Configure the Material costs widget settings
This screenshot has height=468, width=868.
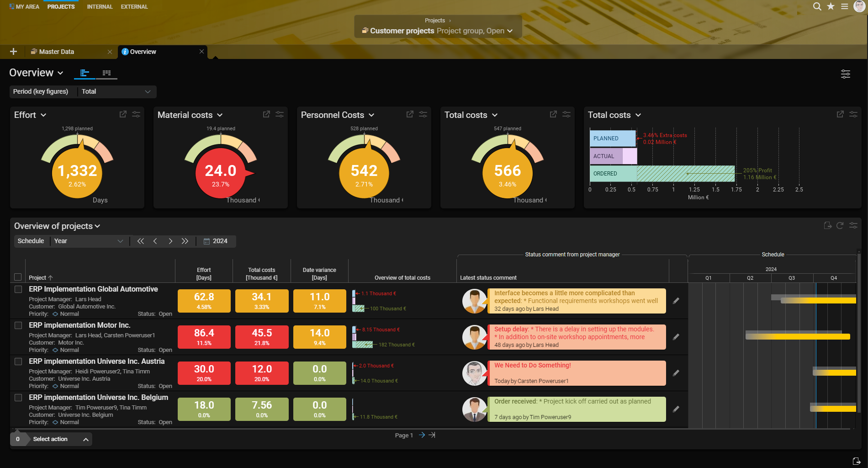(x=280, y=114)
